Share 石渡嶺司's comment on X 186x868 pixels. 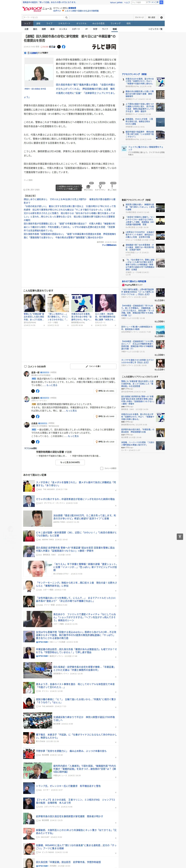33,416
